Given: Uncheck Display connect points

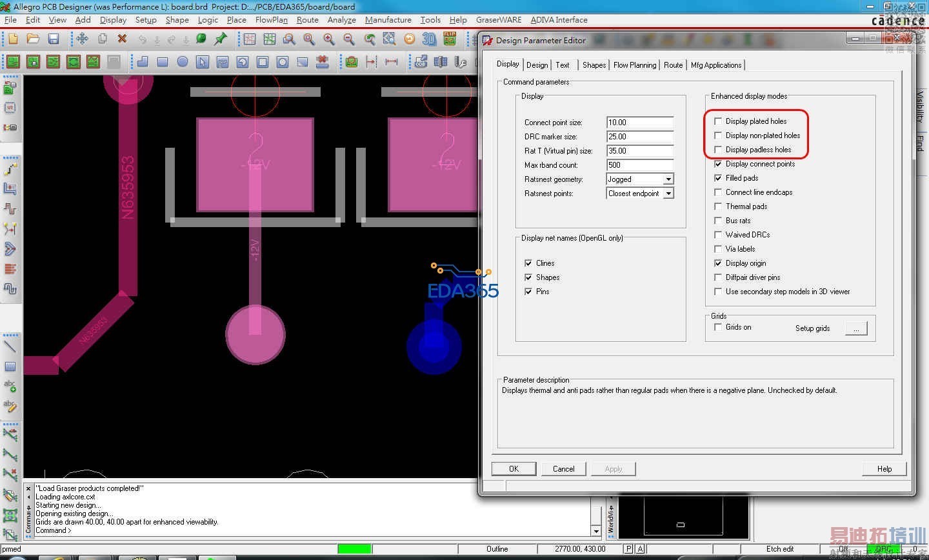Looking at the screenshot, I should point(718,164).
